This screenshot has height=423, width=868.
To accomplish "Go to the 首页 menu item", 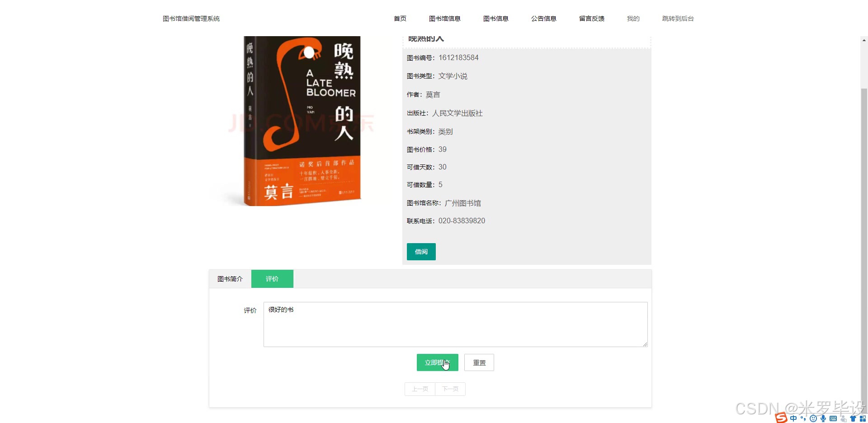I will [x=400, y=19].
